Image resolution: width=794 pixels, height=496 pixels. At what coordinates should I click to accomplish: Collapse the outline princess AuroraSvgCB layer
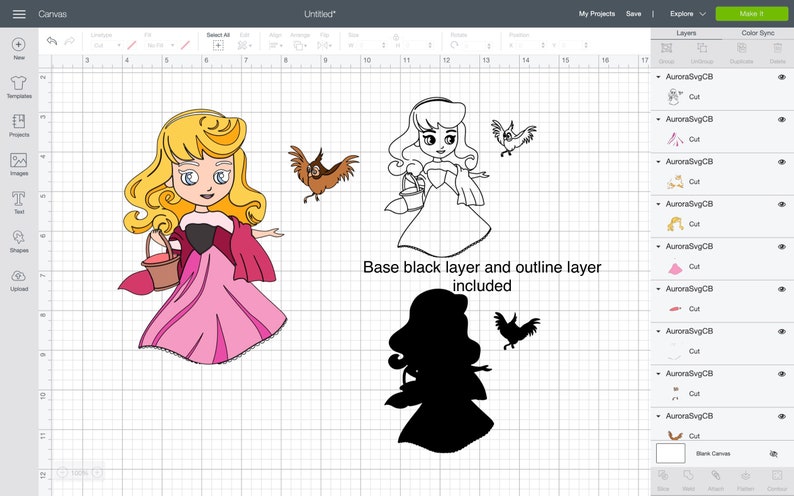[658, 77]
